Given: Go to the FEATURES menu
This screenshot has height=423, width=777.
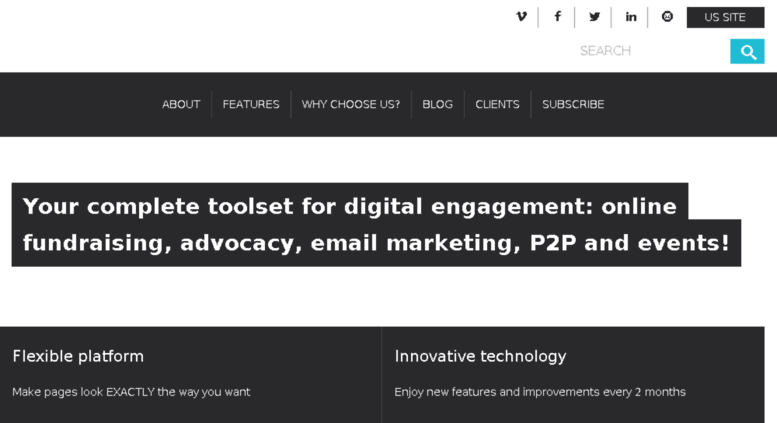Looking at the screenshot, I should point(251,105).
